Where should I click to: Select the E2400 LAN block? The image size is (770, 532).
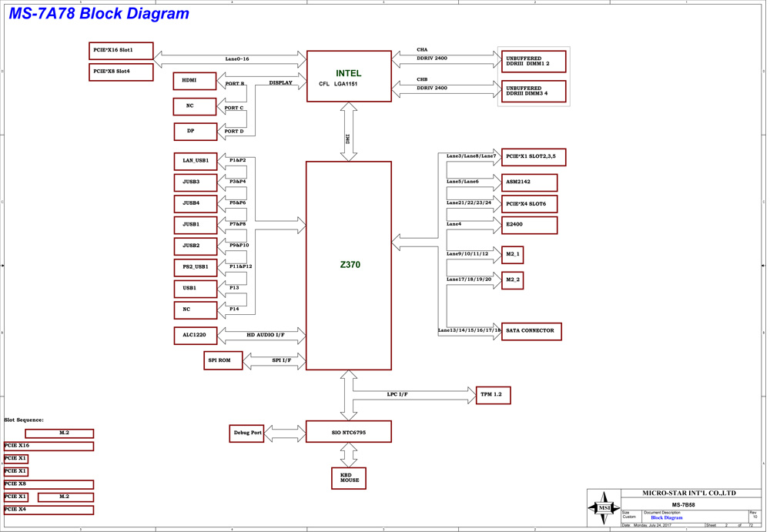(x=530, y=225)
